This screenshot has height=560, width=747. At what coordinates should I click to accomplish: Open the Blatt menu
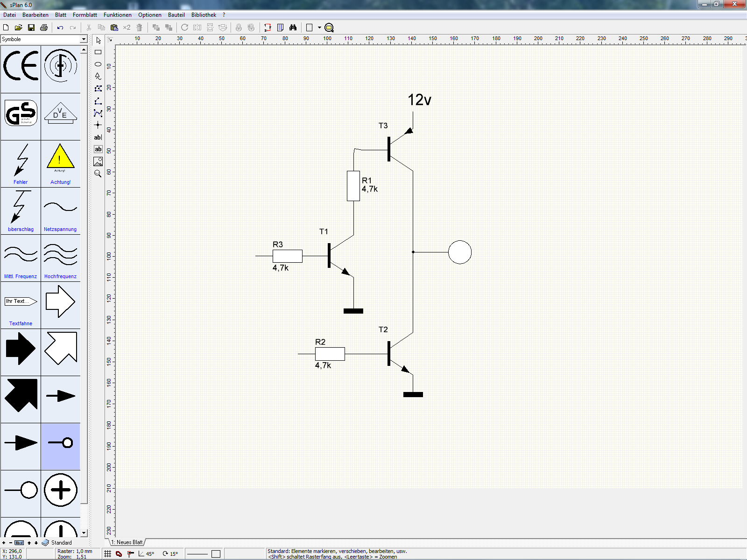click(61, 15)
